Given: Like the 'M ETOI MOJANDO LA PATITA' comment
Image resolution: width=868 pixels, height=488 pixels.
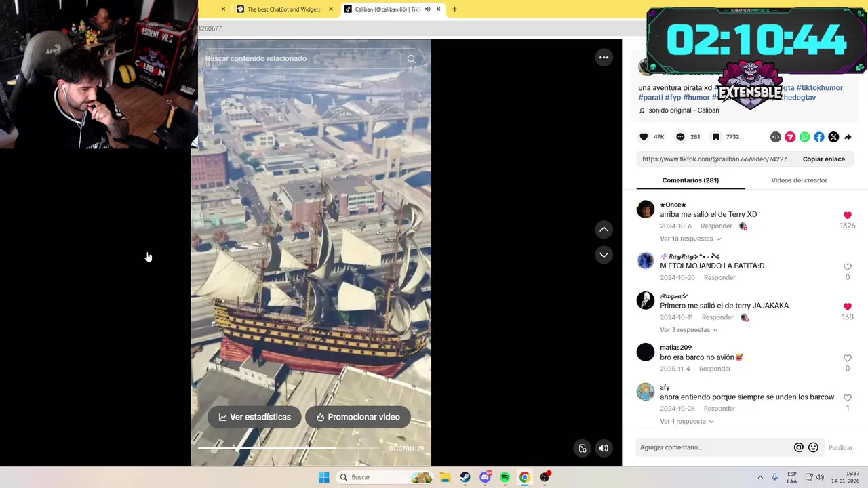Looking at the screenshot, I should (848, 267).
